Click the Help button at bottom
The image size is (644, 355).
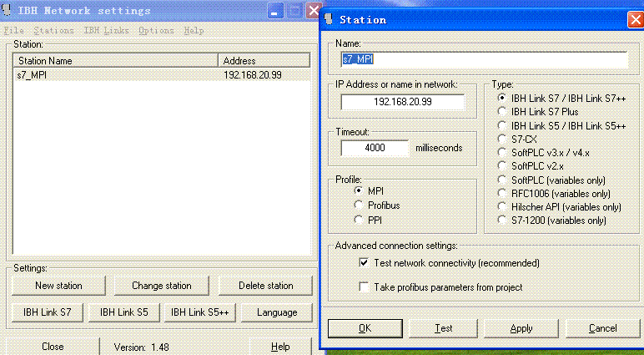pos(280,347)
